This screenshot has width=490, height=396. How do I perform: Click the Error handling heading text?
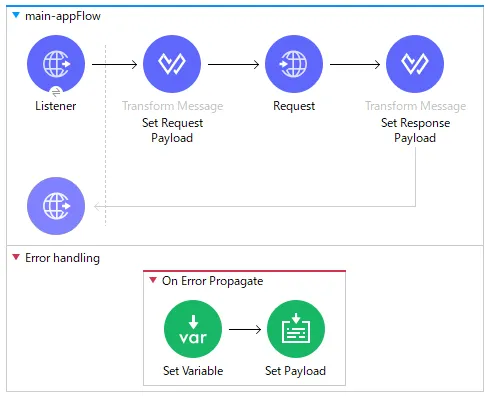[62, 258]
